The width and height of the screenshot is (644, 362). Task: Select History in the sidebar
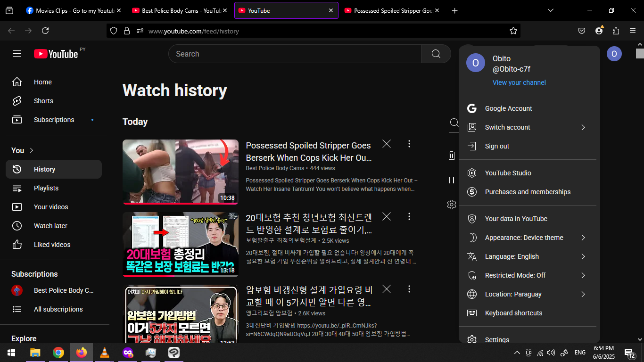pos(54,169)
